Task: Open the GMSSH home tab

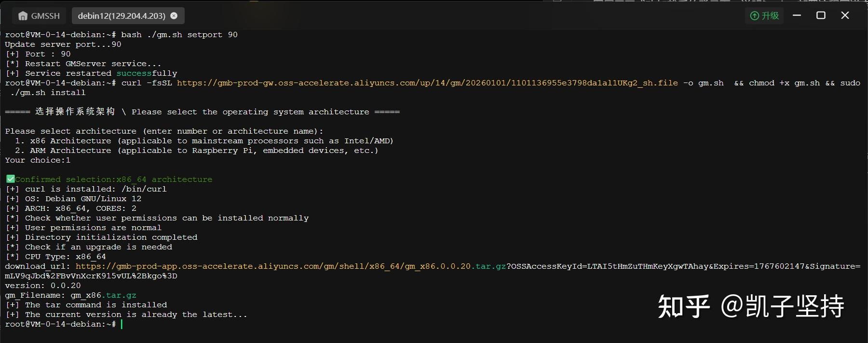Action: pos(39,16)
